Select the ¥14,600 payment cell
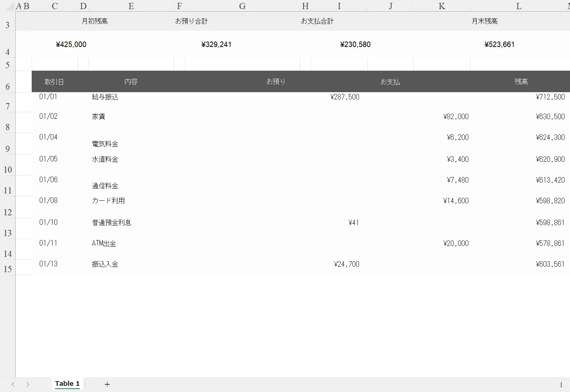570x392 pixels. tap(456, 201)
